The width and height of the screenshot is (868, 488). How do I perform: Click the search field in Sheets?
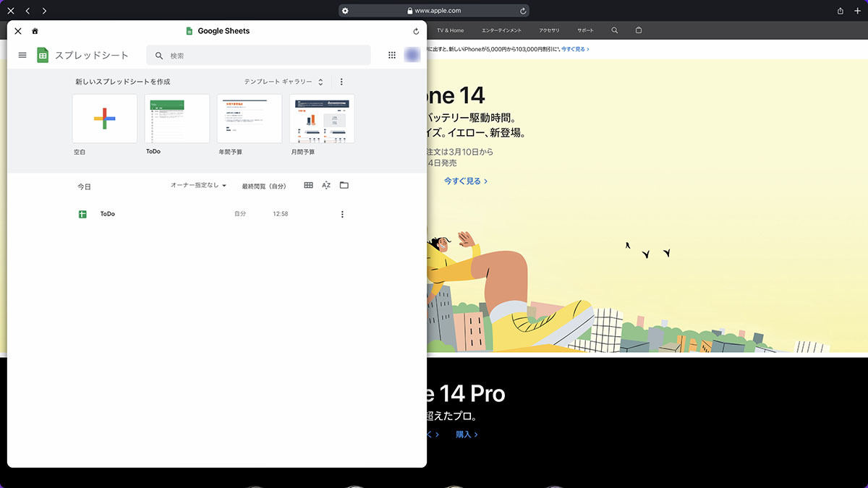258,55
